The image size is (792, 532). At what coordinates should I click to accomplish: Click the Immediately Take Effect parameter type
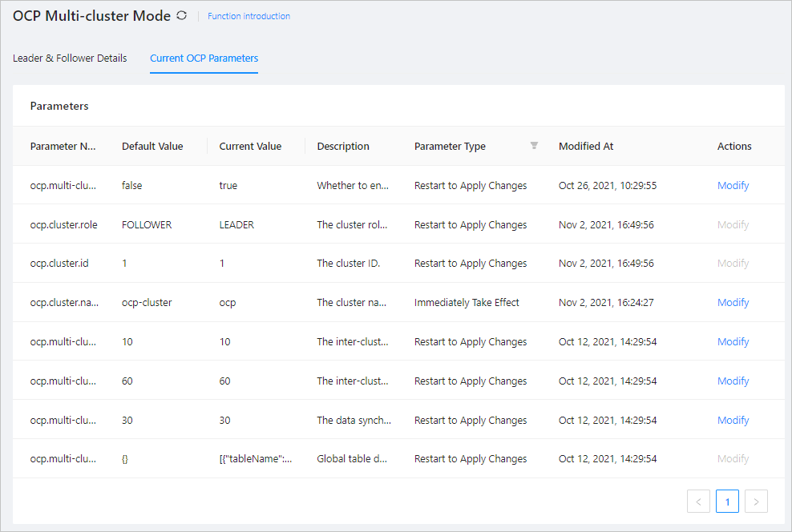467,302
